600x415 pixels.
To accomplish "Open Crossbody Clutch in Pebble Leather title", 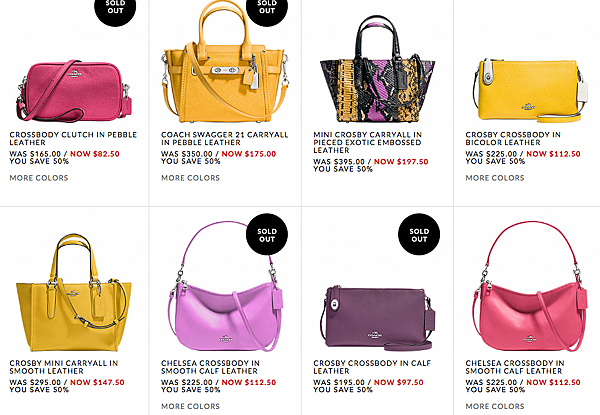I will pyautogui.click(x=73, y=138).
